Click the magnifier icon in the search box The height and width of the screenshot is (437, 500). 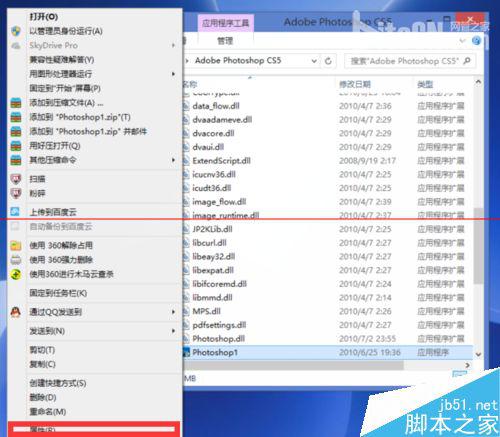pos(467,61)
